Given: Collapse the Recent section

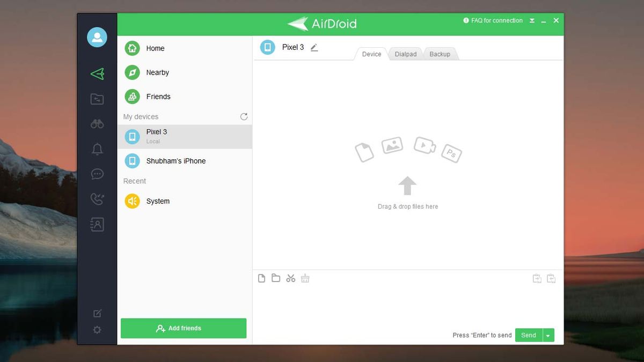Looking at the screenshot, I should point(134,181).
